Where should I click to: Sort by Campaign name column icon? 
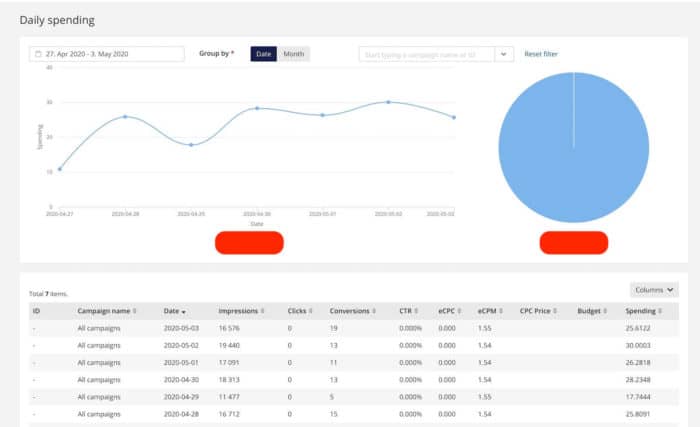[135, 311]
